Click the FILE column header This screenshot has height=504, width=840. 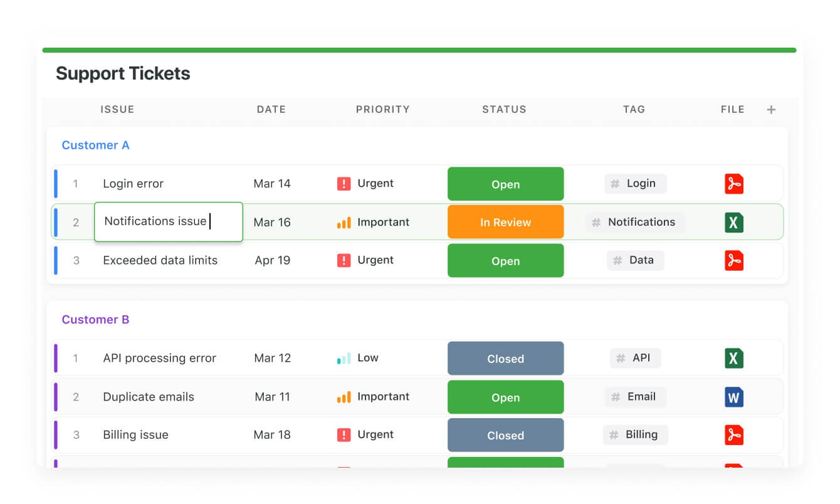(732, 109)
